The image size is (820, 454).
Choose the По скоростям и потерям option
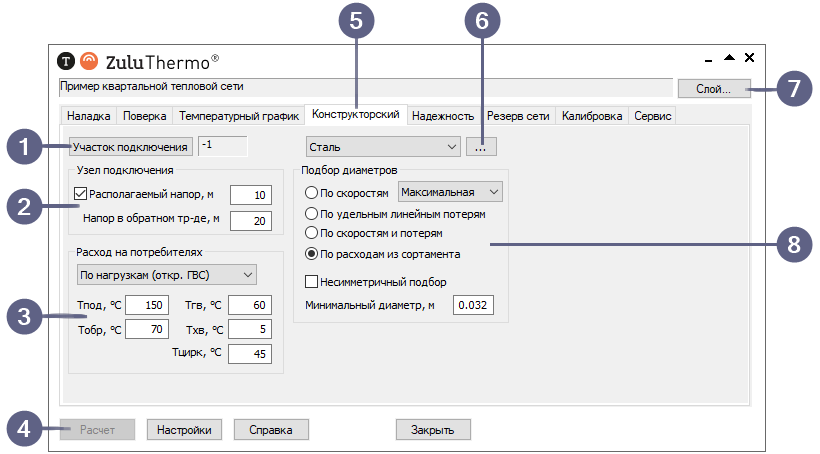pos(312,233)
